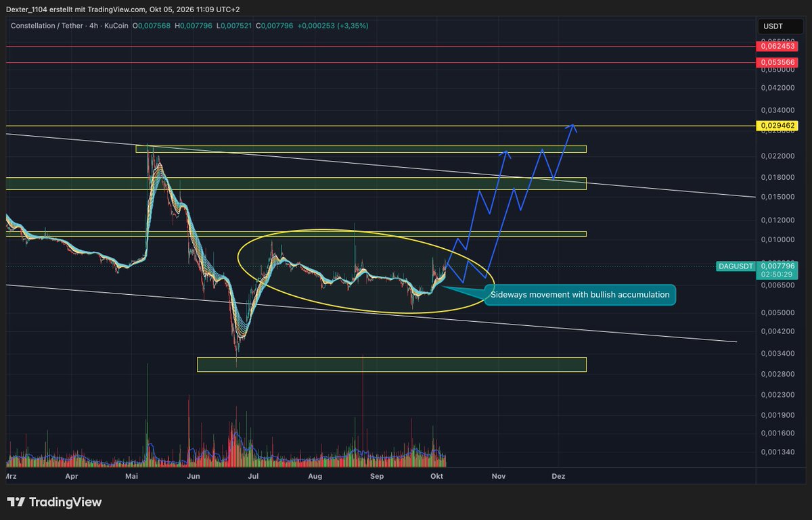Click the yellow 0,029462 price label
The height and width of the screenshot is (520, 812).
click(777, 126)
